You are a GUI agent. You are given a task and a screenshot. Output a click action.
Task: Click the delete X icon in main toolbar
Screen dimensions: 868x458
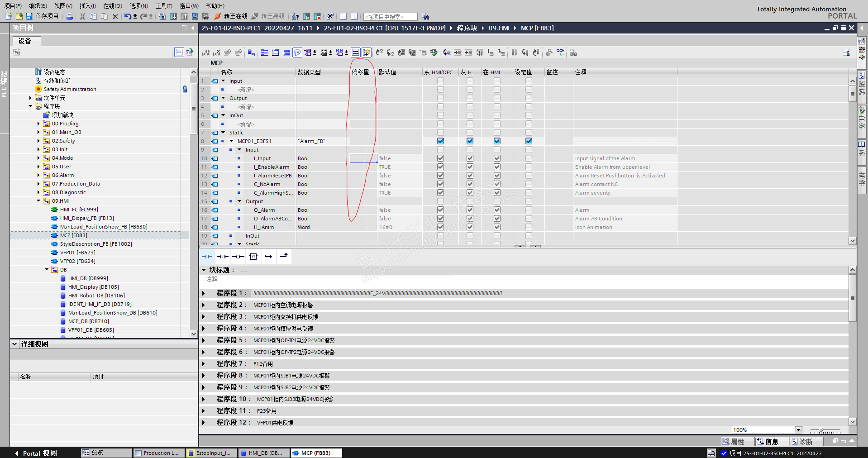click(x=115, y=16)
